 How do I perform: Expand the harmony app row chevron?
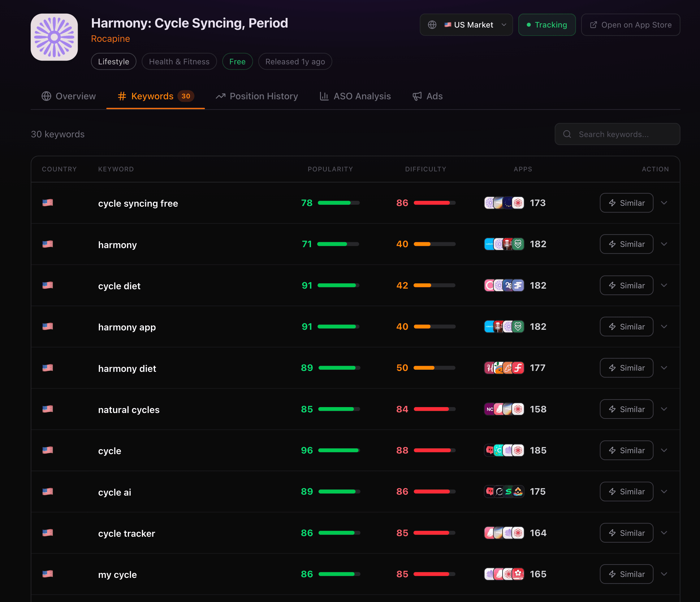coord(664,326)
